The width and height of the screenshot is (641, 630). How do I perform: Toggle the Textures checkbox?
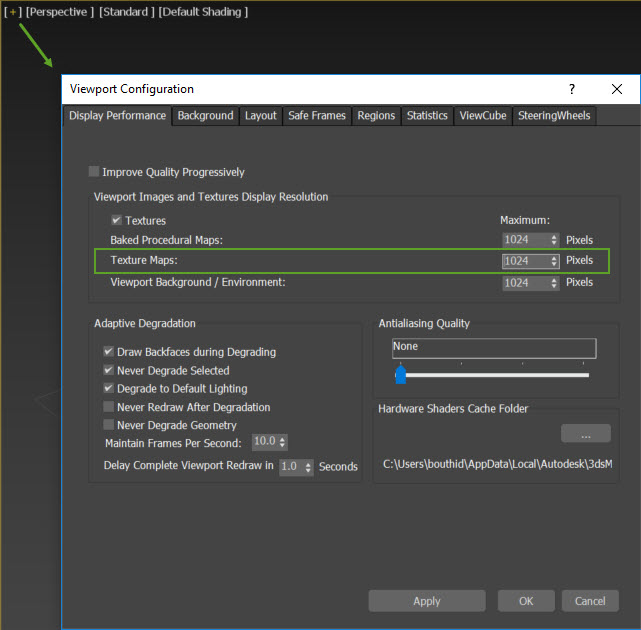tap(117, 220)
